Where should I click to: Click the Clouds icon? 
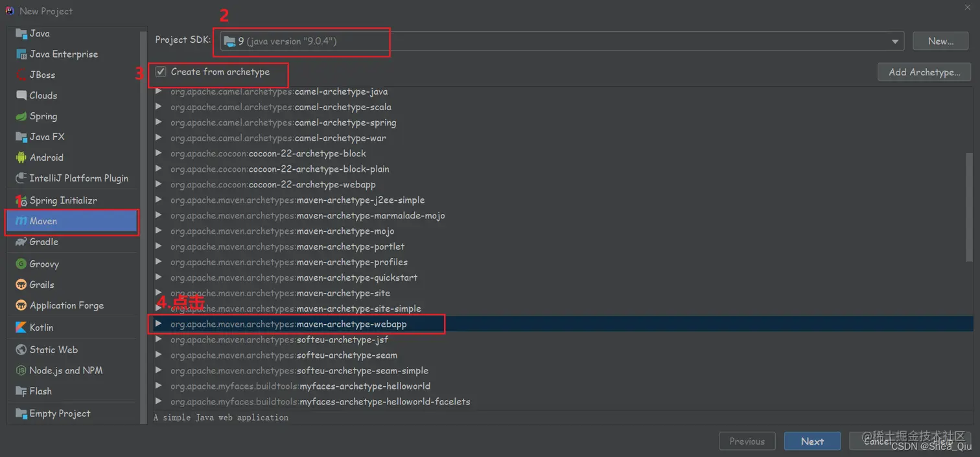tap(21, 95)
